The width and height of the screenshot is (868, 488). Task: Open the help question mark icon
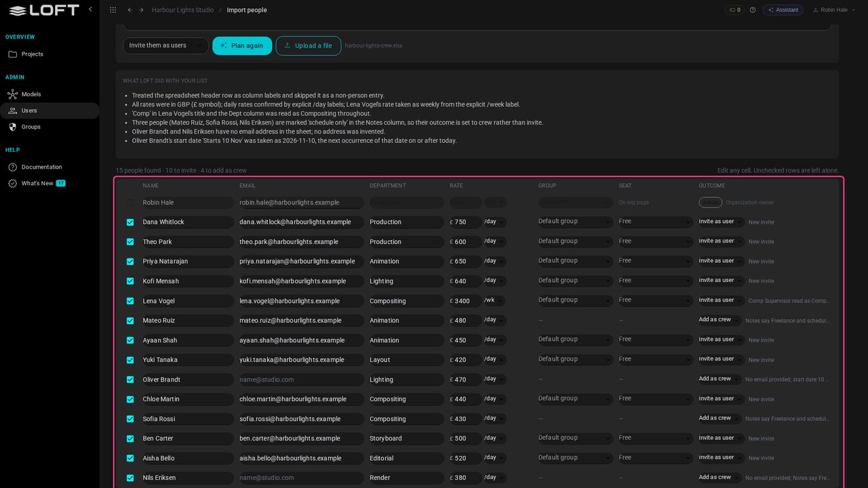tap(753, 10)
